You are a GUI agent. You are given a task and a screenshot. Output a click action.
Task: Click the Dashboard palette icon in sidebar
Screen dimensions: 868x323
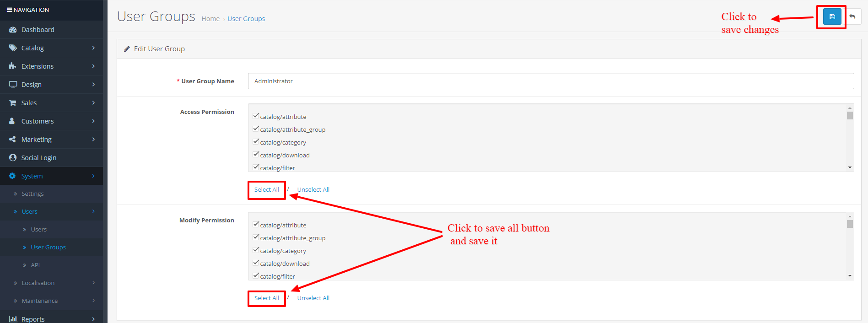[x=13, y=30]
